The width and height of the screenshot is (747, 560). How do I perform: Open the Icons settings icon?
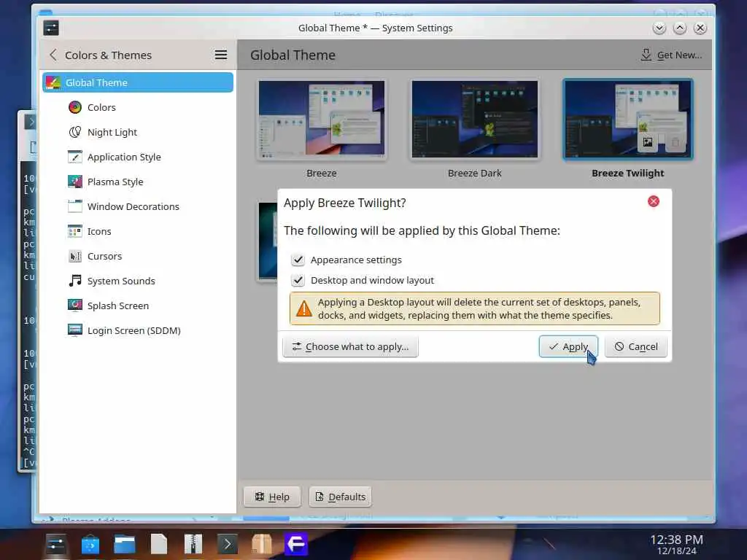75,231
